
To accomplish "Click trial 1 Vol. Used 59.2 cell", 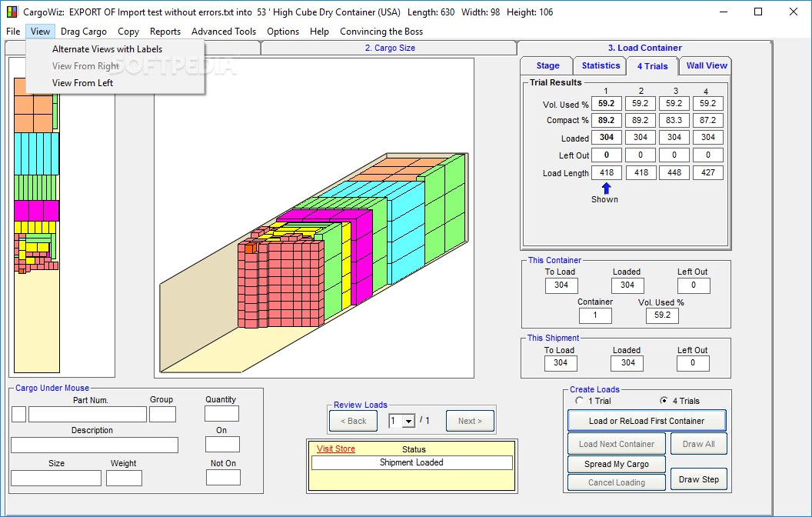I will pyautogui.click(x=606, y=104).
